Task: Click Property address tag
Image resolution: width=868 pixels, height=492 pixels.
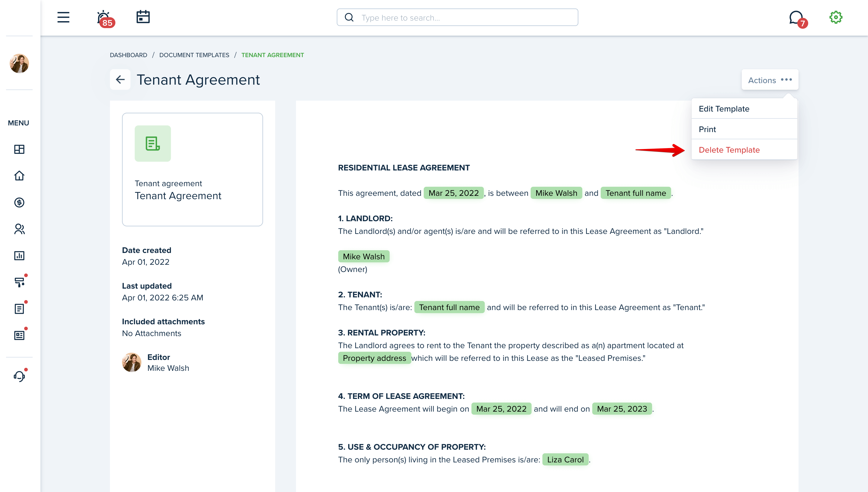Action: [375, 358]
